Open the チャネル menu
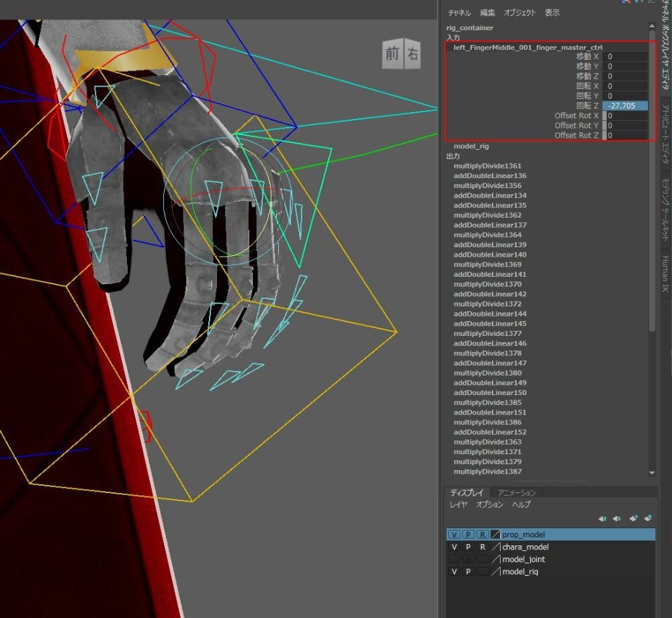This screenshot has height=618, width=672. (x=460, y=13)
